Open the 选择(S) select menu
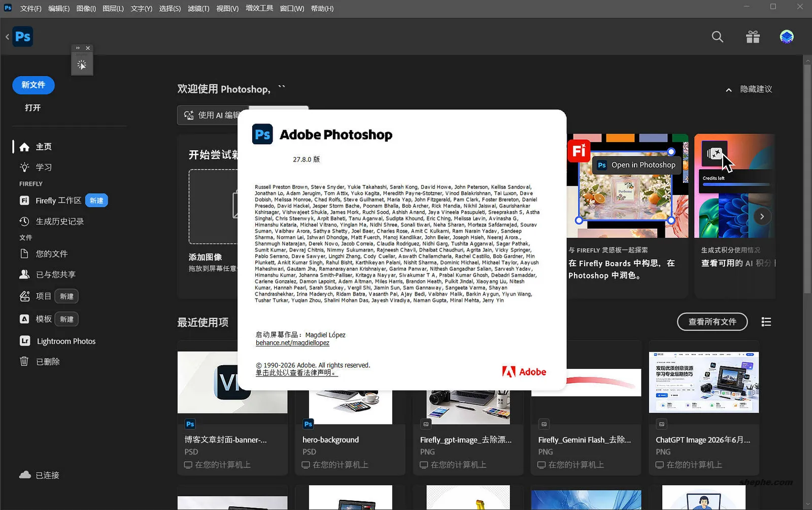 170,9
